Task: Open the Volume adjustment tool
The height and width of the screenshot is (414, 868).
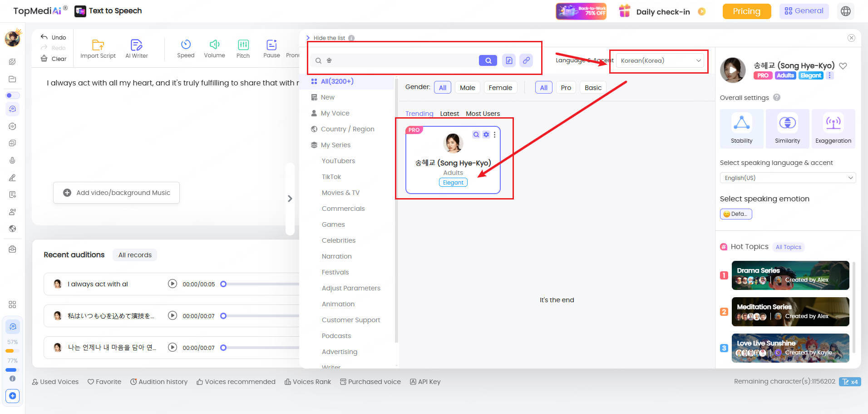Action: [x=214, y=49]
